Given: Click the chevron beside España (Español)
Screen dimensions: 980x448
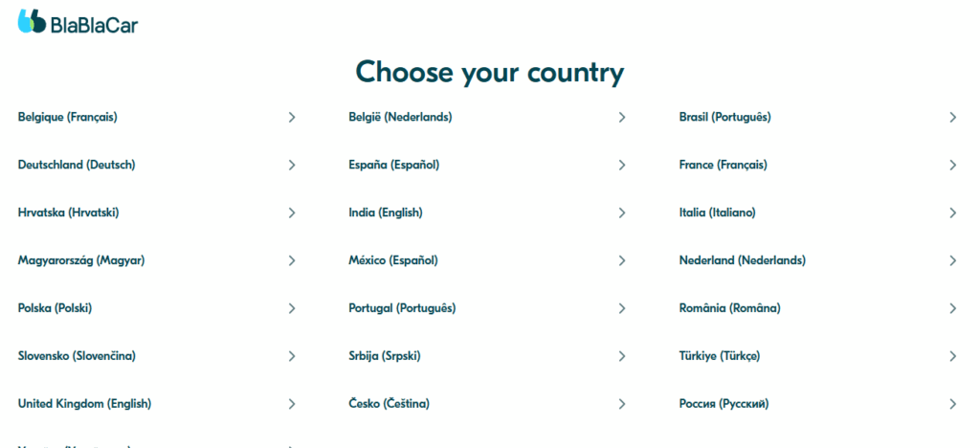Looking at the screenshot, I should pyautogui.click(x=622, y=165).
